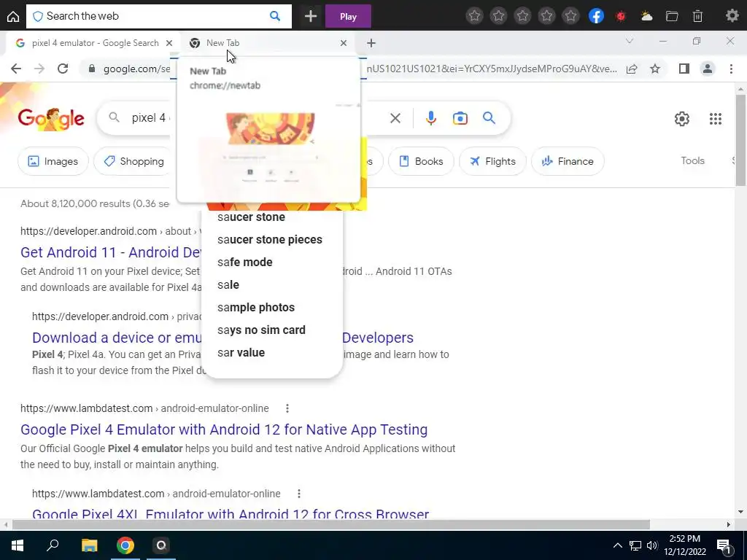Screen dimensions: 747x560
Task: Click the trash can icon in top bar
Action: [697, 16]
